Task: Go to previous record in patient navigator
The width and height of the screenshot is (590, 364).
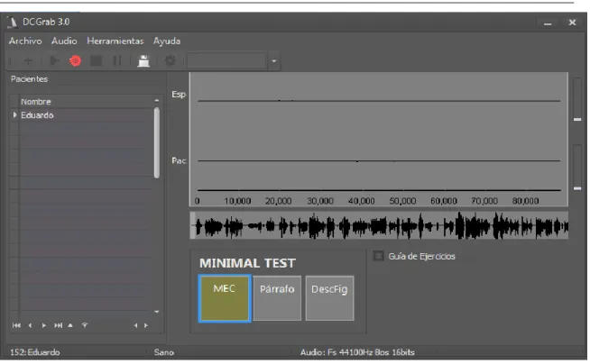Action: (30, 325)
